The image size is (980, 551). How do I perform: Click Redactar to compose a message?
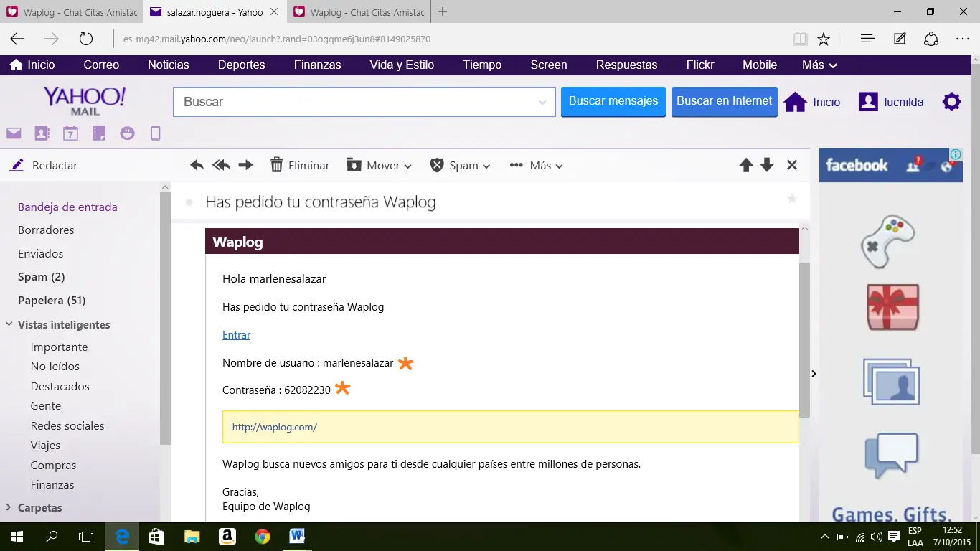pyautogui.click(x=43, y=165)
